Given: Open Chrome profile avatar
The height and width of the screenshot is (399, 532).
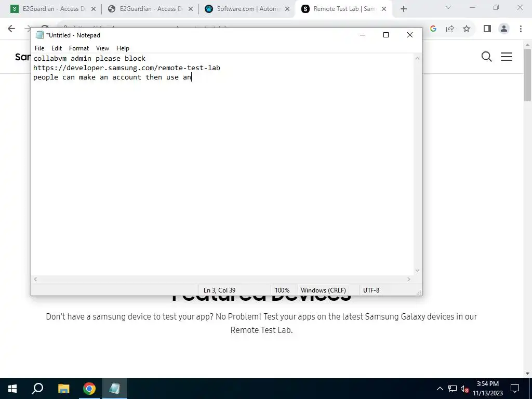Looking at the screenshot, I should click(x=504, y=29).
